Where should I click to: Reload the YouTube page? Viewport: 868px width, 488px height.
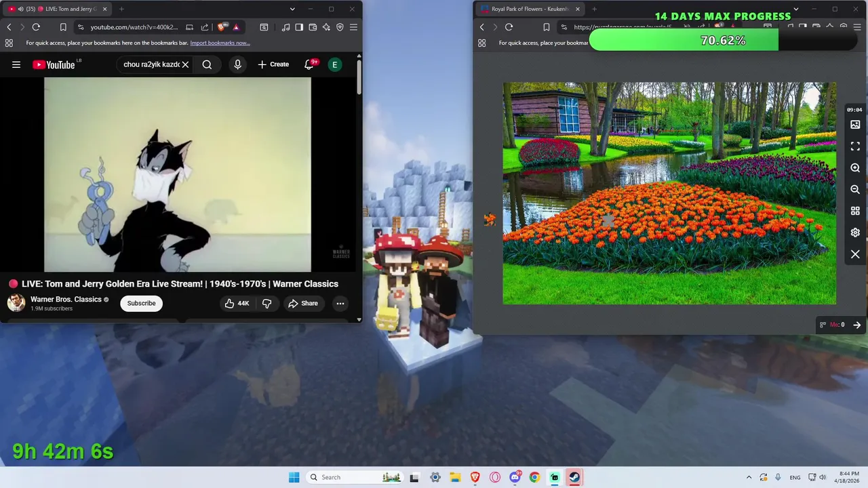click(x=36, y=27)
